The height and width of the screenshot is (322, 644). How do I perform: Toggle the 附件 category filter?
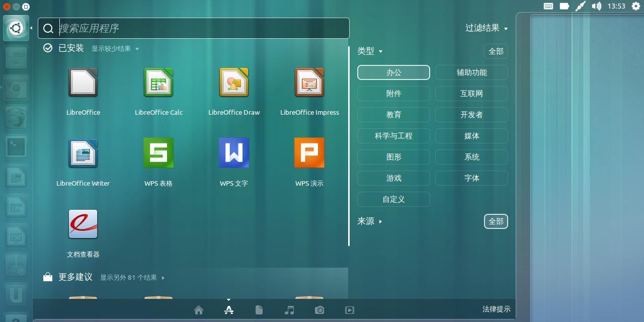click(393, 94)
